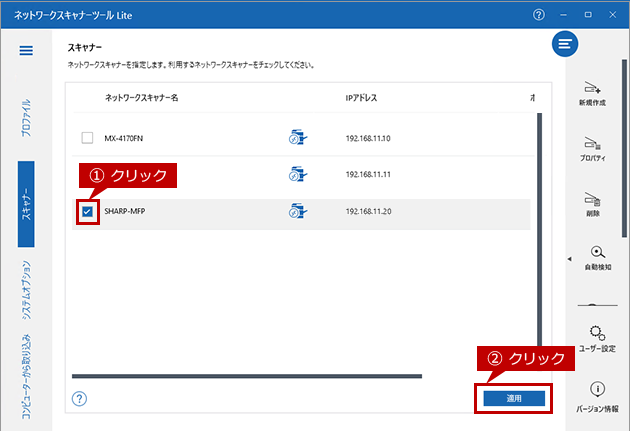Viewport: 630px width, 431px height.
Task: Click the scanner icon beside 192.168.11.11
Action: point(298,174)
